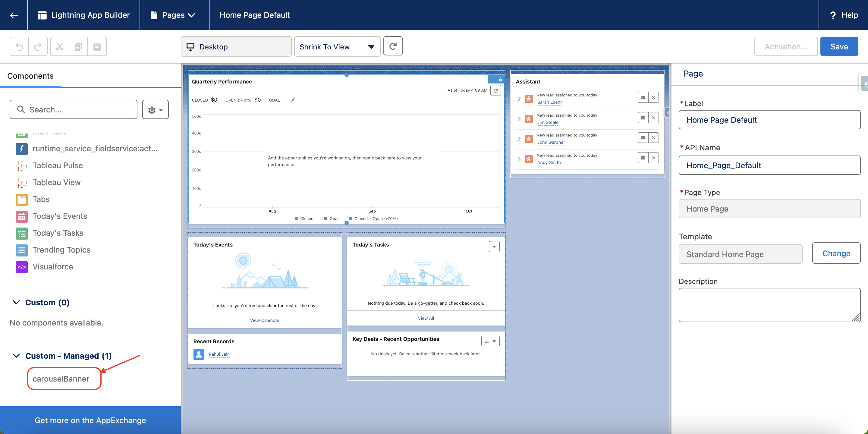Click the back arrow icon
The width and height of the screenshot is (868, 434).
pos(14,15)
